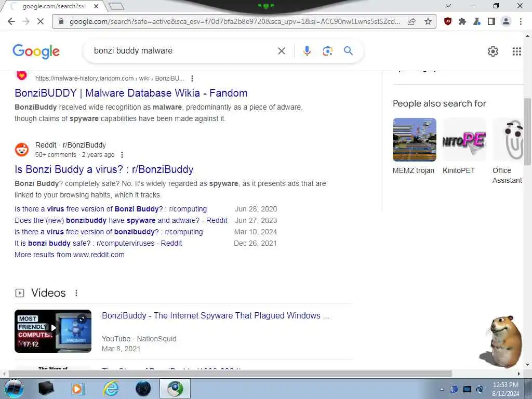Click More results from www.reddit.com
This screenshot has height=399, width=532.
click(70, 255)
